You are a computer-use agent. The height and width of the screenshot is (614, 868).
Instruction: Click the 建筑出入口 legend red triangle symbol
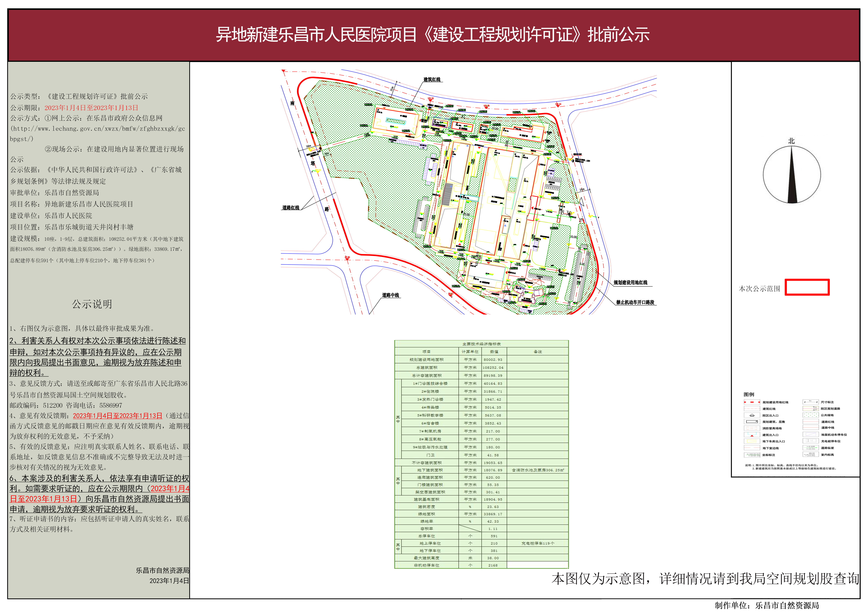click(x=752, y=435)
